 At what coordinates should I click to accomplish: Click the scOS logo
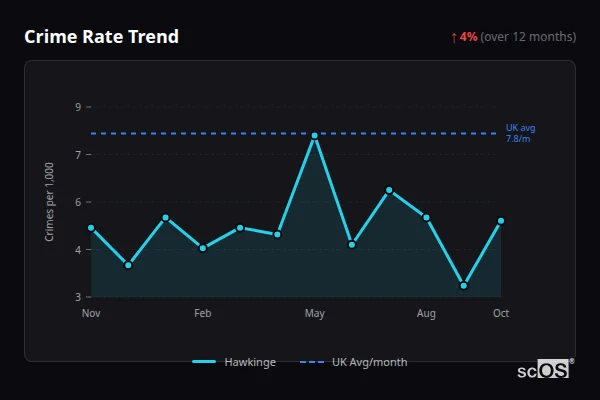click(x=545, y=369)
